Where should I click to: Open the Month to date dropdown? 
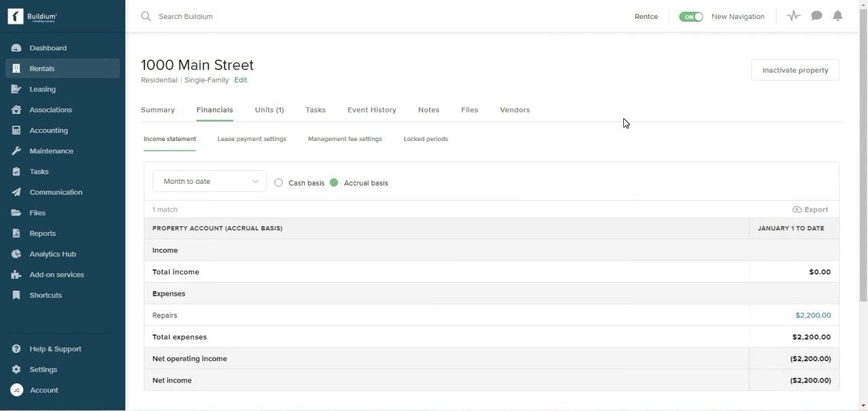pyautogui.click(x=210, y=181)
